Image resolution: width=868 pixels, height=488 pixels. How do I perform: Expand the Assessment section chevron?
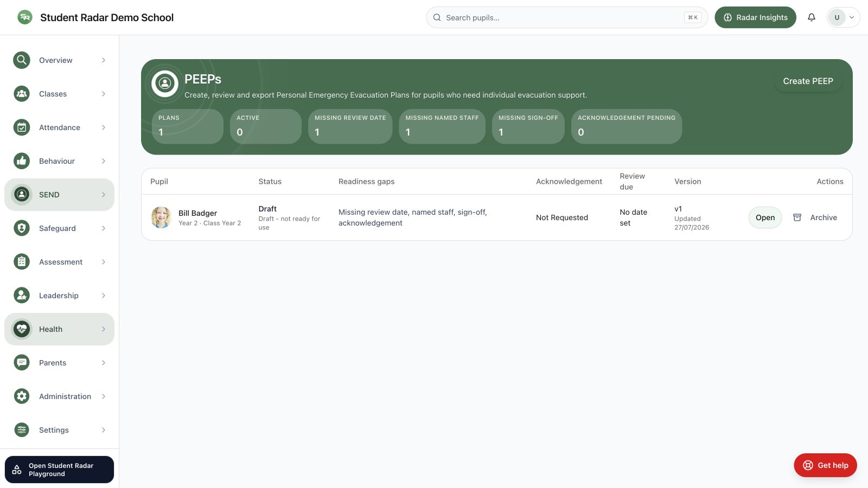[104, 262]
